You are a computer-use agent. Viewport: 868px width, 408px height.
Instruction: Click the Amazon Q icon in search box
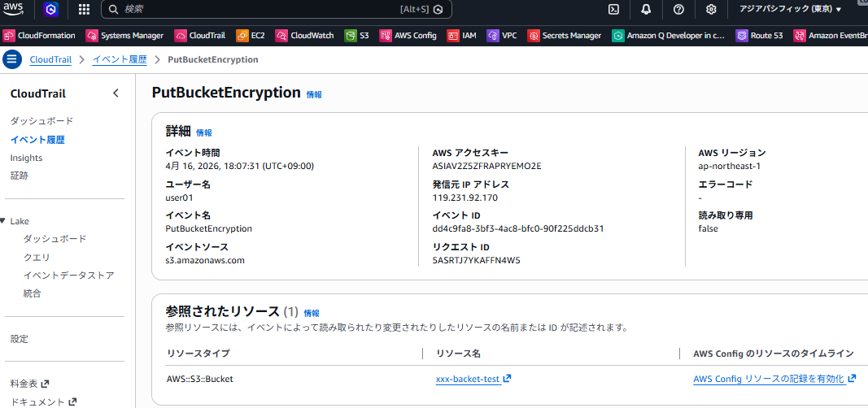pos(438,10)
